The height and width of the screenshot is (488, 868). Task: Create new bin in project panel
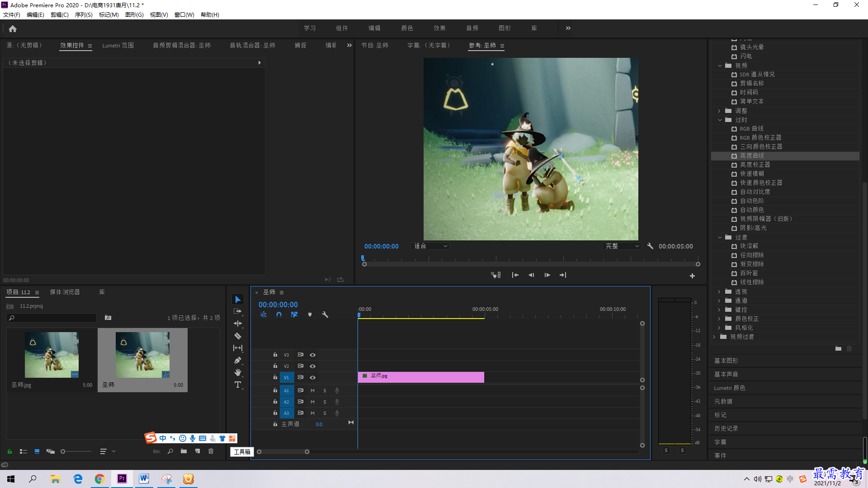point(184,451)
